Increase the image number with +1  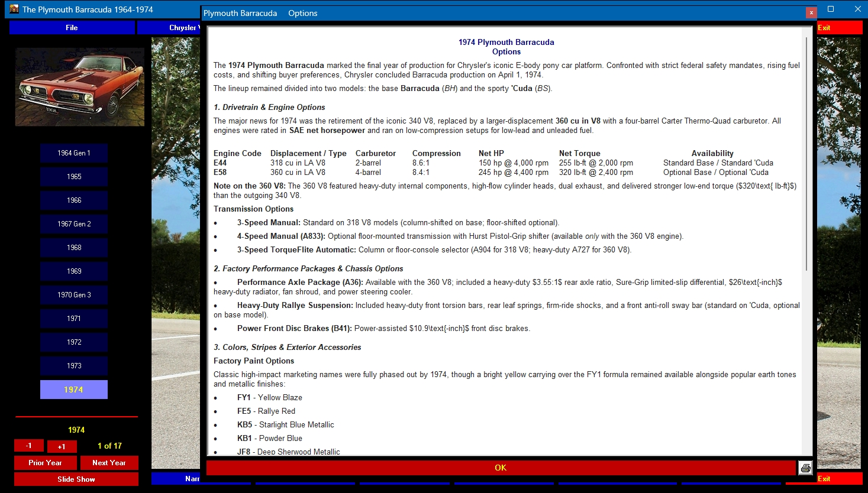(x=62, y=446)
